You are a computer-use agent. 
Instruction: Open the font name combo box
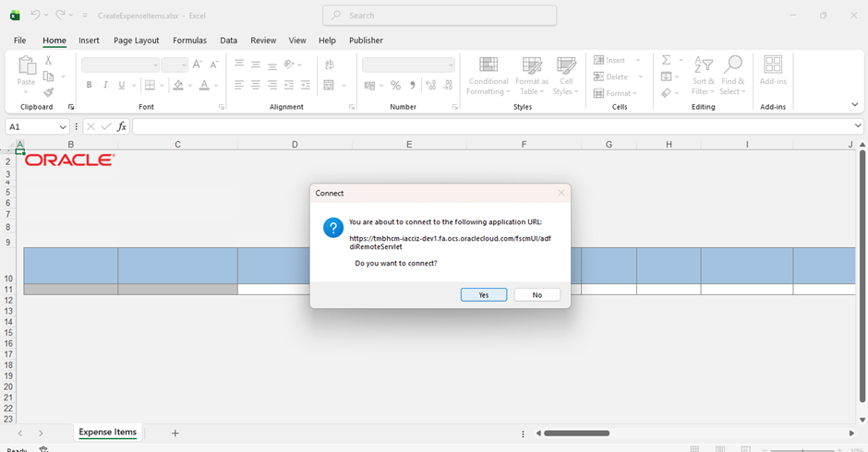[x=120, y=65]
